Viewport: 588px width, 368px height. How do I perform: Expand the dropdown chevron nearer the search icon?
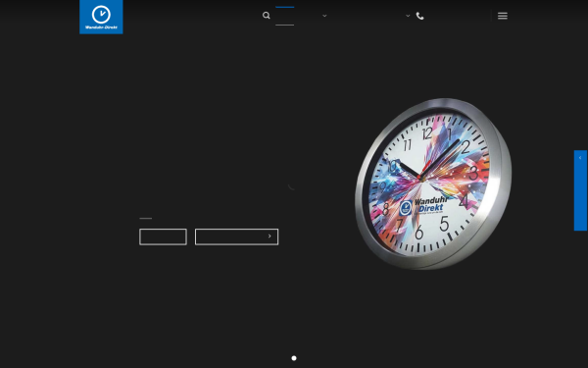(x=324, y=16)
